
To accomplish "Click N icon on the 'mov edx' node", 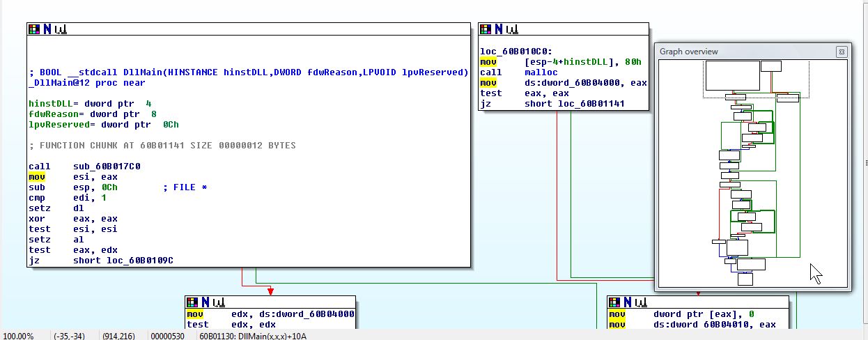I will pyautogui.click(x=205, y=302).
